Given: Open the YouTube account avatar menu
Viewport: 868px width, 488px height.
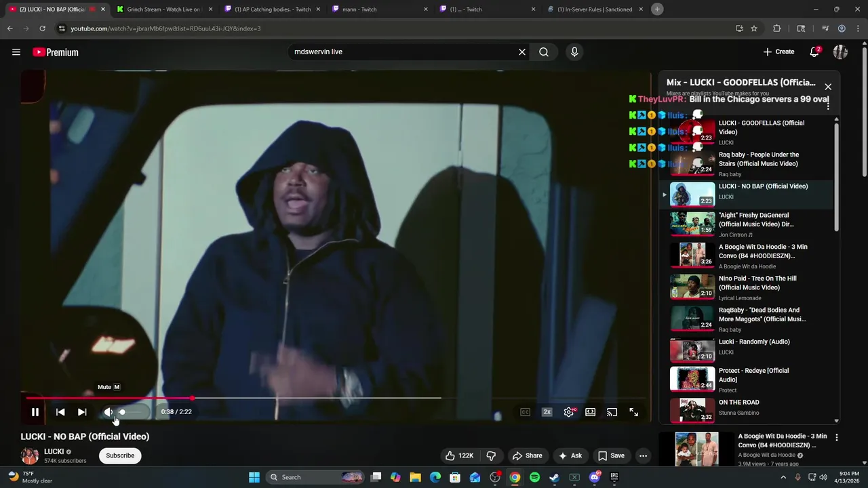Looking at the screenshot, I should 840,52.
